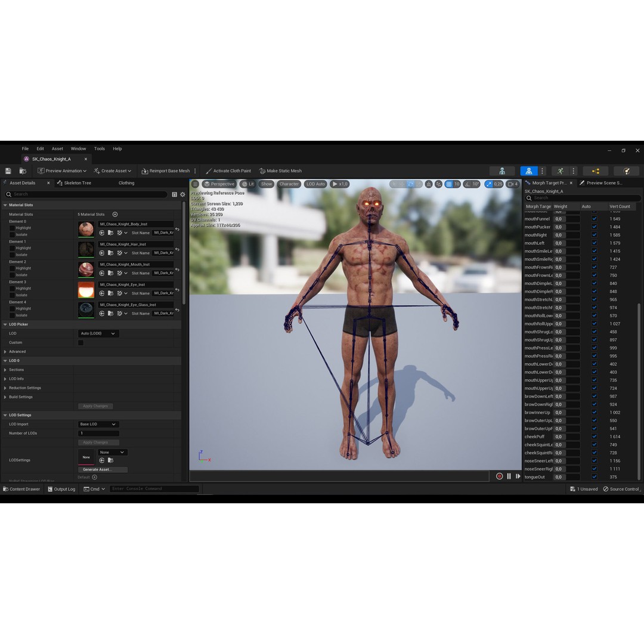This screenshot has width=644, height=644.
Task: Switch to the Clothing tab
Action: 126,183
